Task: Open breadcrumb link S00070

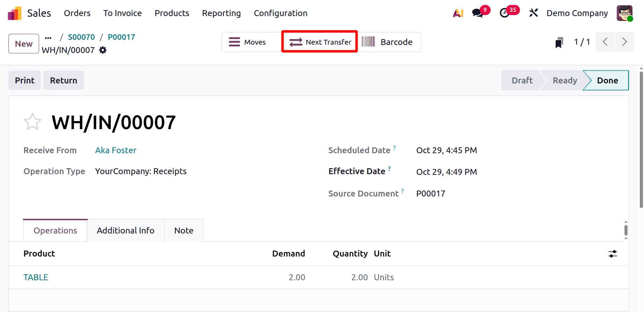Action: (x=81, y=37)
